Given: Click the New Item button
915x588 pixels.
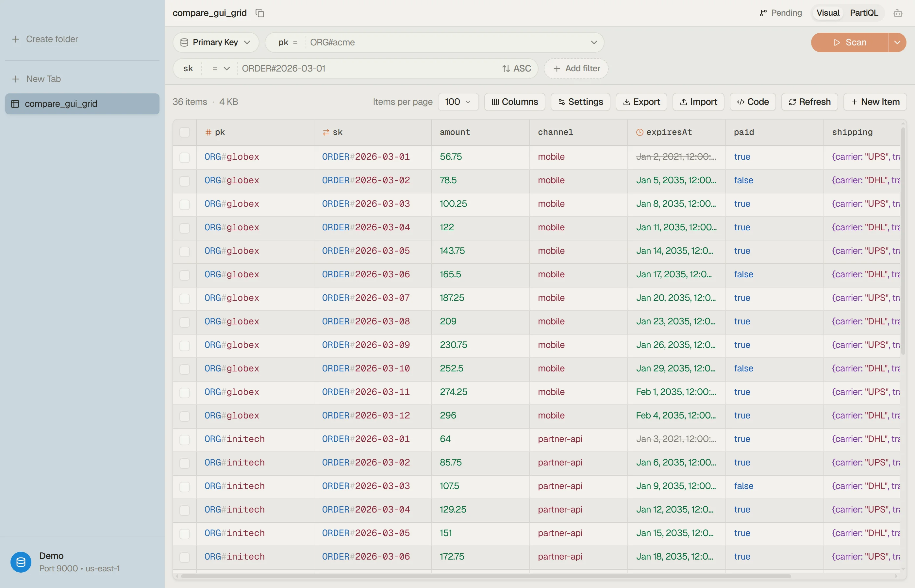Looking at the screenshot, I should pyautogui.click(x=875, y=102).
